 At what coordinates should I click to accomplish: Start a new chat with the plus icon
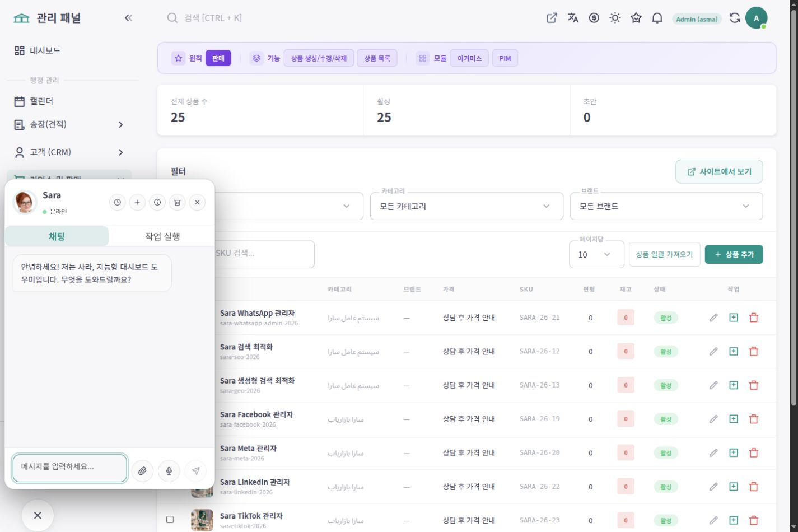[x=137, y=202]
